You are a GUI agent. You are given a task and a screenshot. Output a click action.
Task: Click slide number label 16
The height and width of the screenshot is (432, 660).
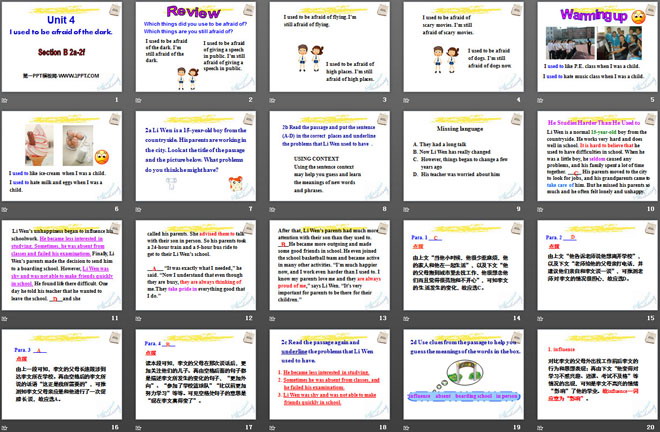pyautogui.click(x=115, y=427)
